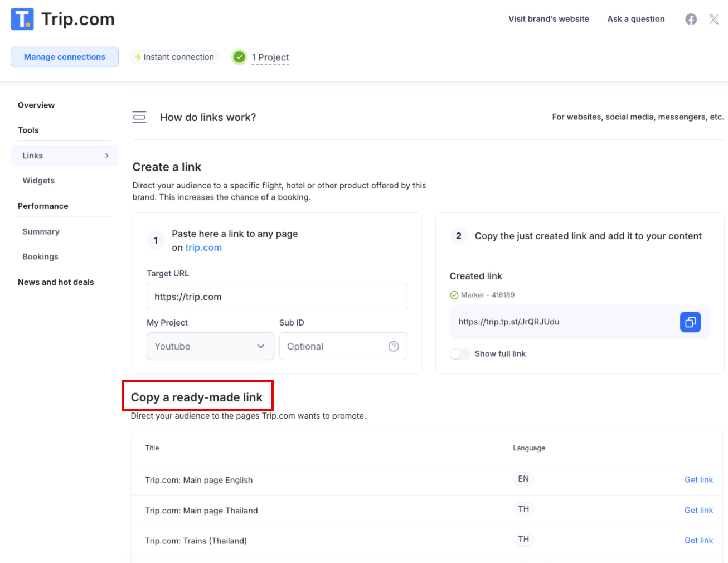
Task: Open the brand's Facebook page icon
Action: point(691,20)
